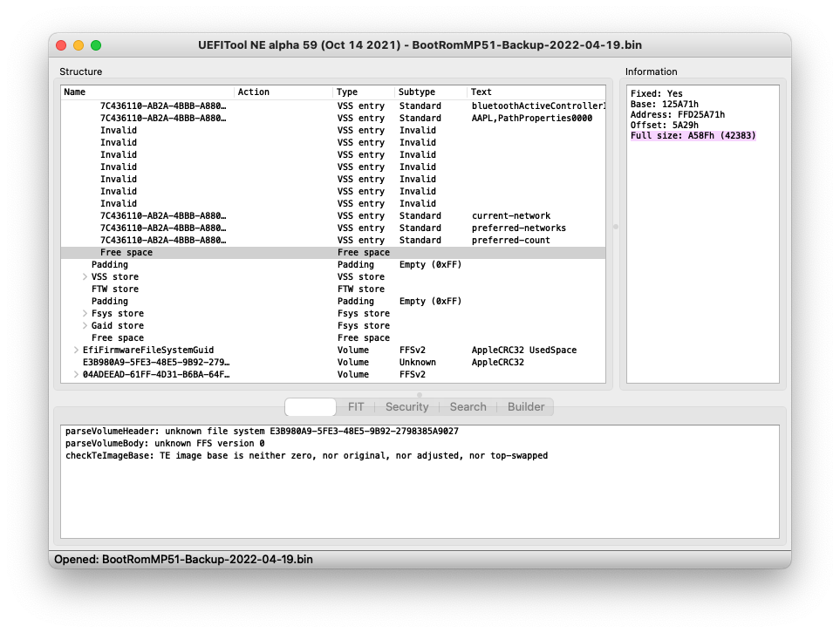Expand the Gaid store tree node
This screenshot has height=633, width=840.
tap(85, 325)
